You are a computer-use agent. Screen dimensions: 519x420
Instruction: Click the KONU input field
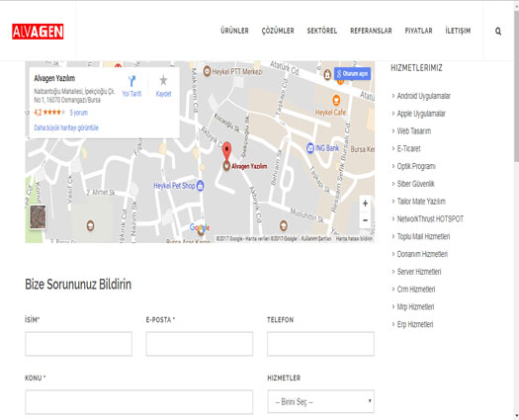(x=139, y=402)
